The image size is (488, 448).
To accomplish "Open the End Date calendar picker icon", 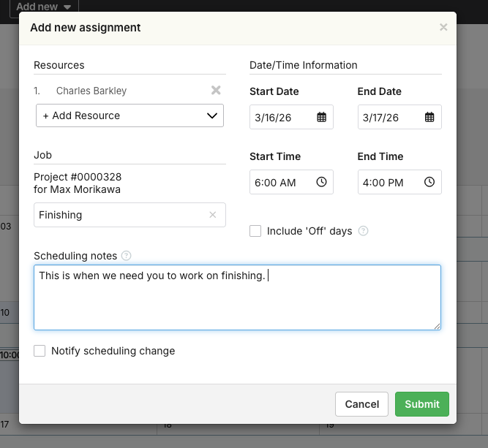I will 429,118.
